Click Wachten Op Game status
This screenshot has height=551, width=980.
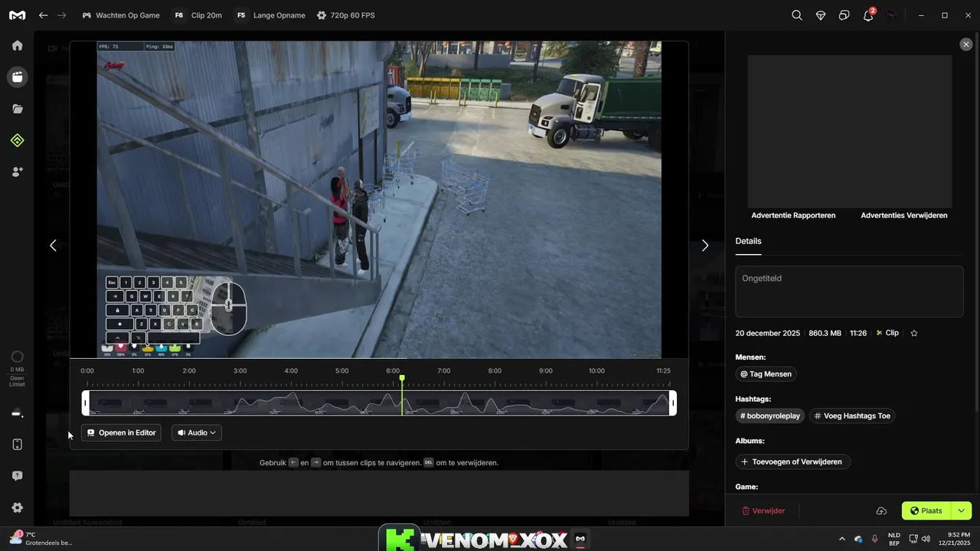pyautogui.click(x=120, y=15)
